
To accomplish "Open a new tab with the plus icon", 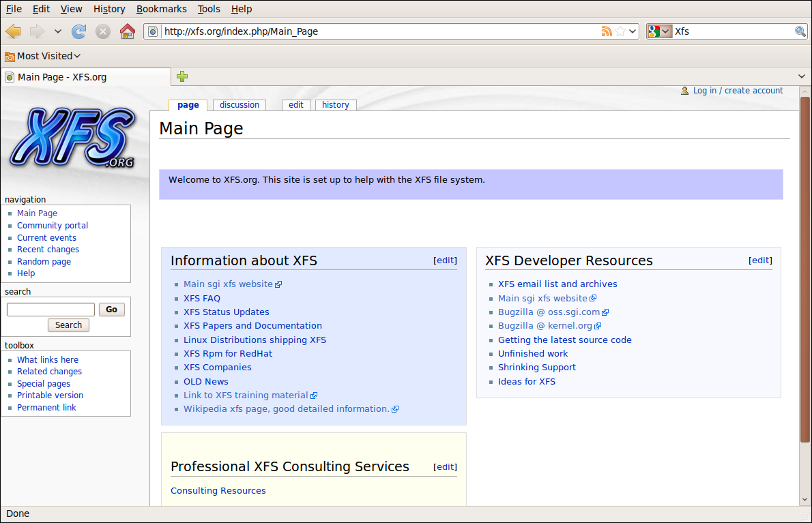I will 182,76.
